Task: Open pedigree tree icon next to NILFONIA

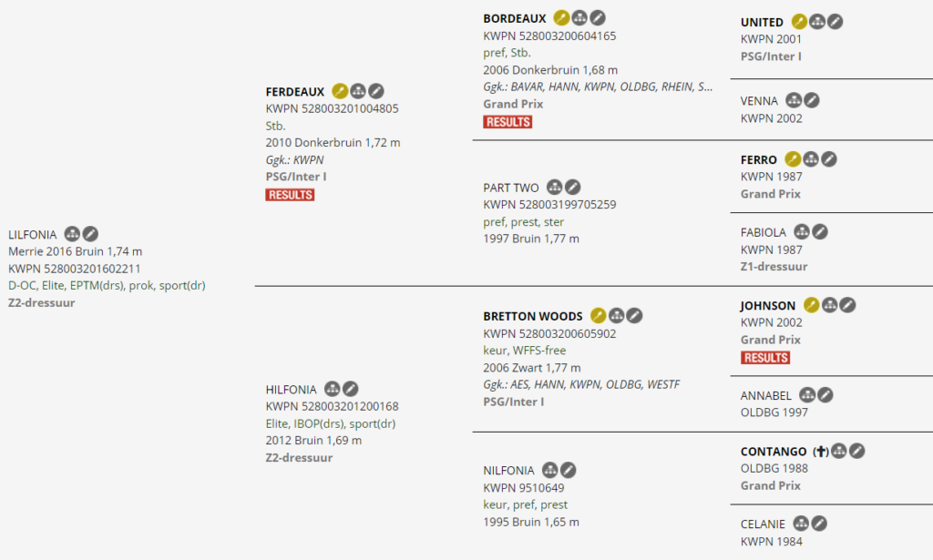Action: pos(550,470)
